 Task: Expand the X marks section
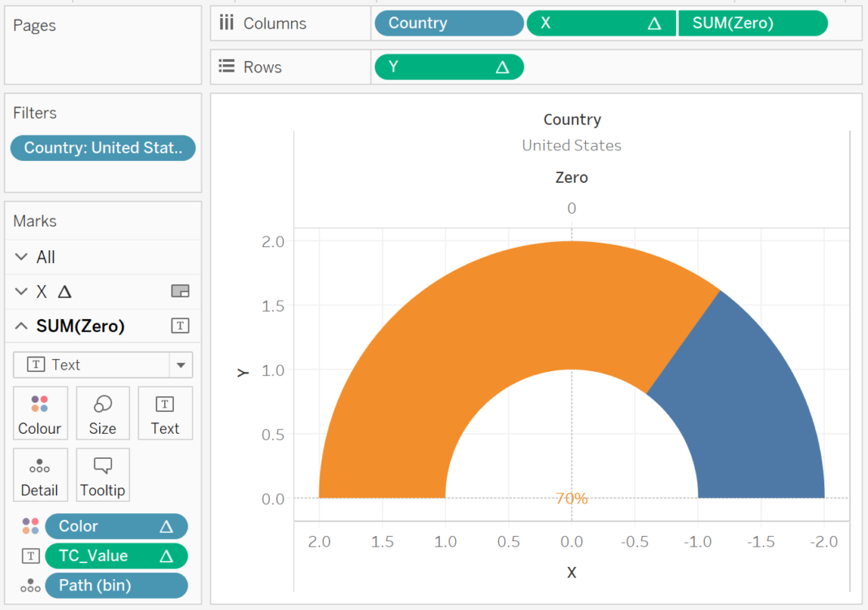(x=21, y=291)
